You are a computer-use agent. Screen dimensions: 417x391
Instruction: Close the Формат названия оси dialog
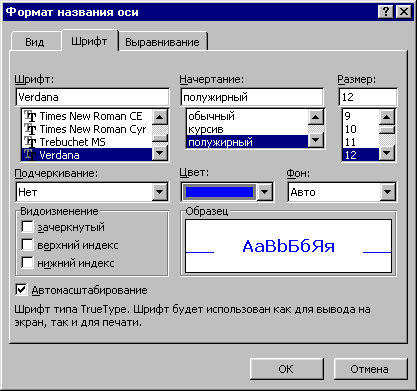click(x=404, y=12)
